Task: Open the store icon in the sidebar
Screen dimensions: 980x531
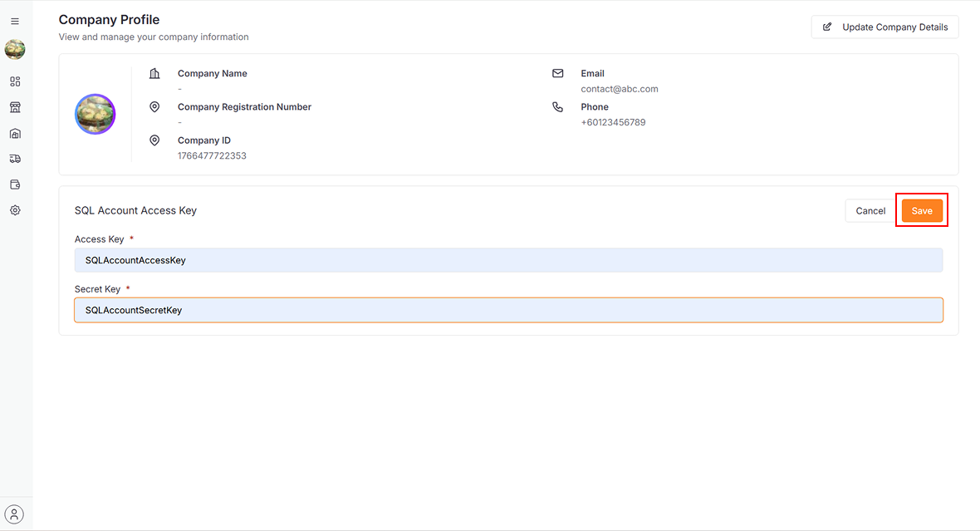Action: tap(15, 107)
